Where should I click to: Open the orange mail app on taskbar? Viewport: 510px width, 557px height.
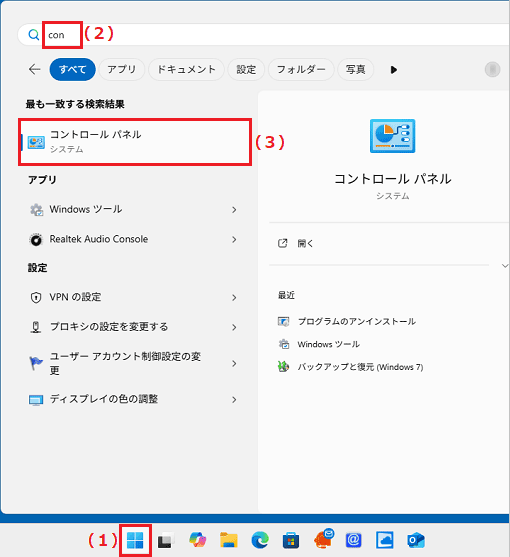point(324,539)
